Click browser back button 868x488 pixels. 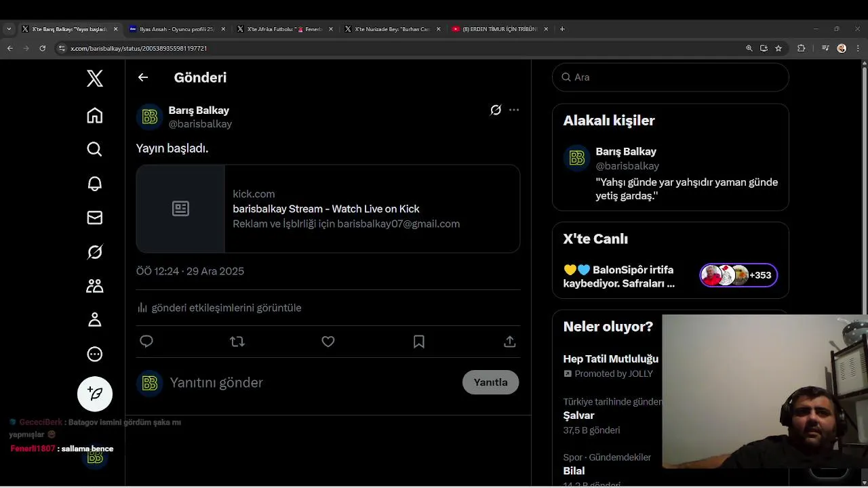click(x=9, y=48)
